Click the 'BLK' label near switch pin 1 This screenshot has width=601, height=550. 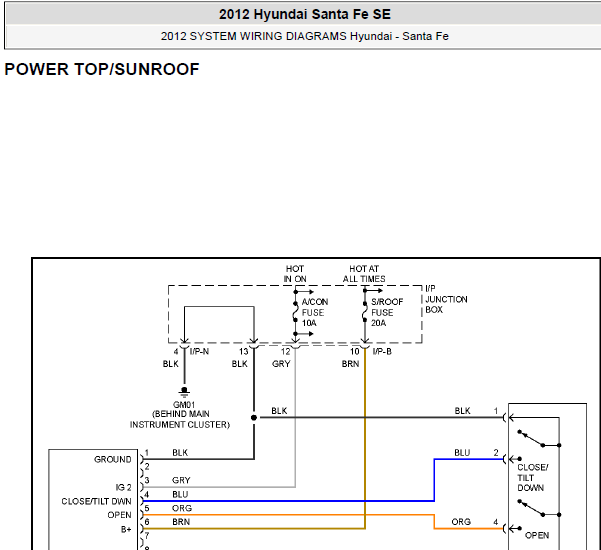(x=462, y=411)
